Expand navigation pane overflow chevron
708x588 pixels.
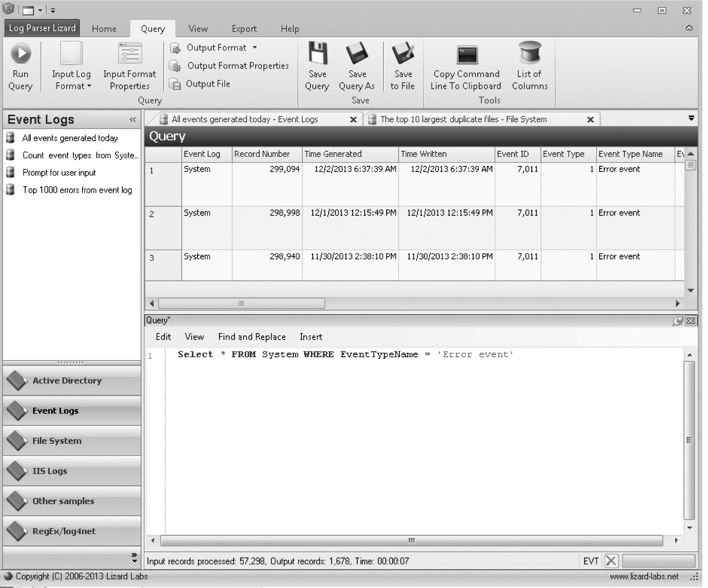pos(134,558)
